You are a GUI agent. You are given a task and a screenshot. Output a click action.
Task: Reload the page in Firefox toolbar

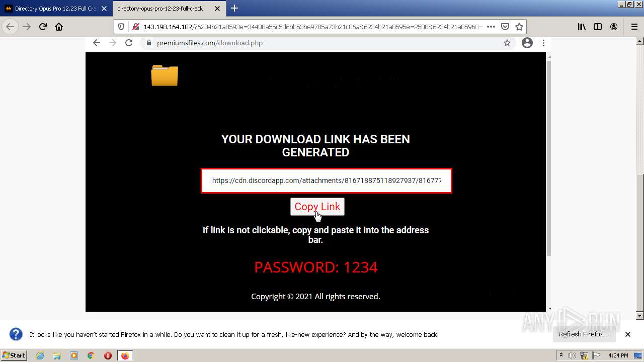point(43,27)
